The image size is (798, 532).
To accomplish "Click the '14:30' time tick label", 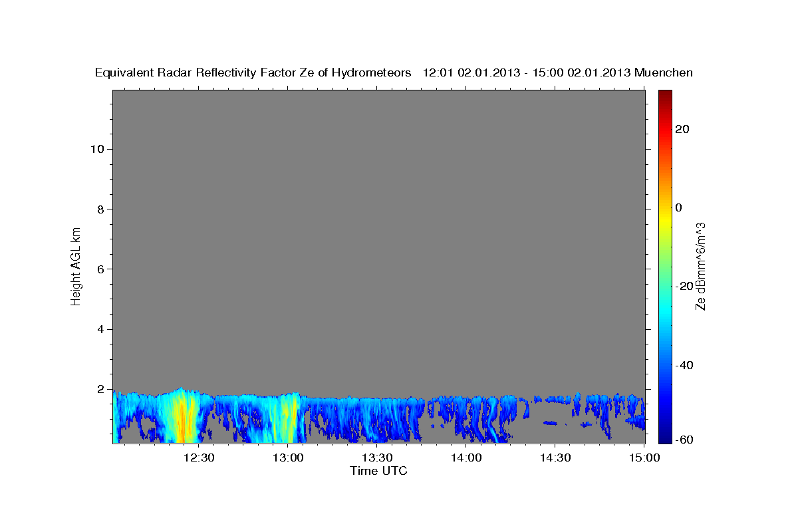I will [555, 458].
